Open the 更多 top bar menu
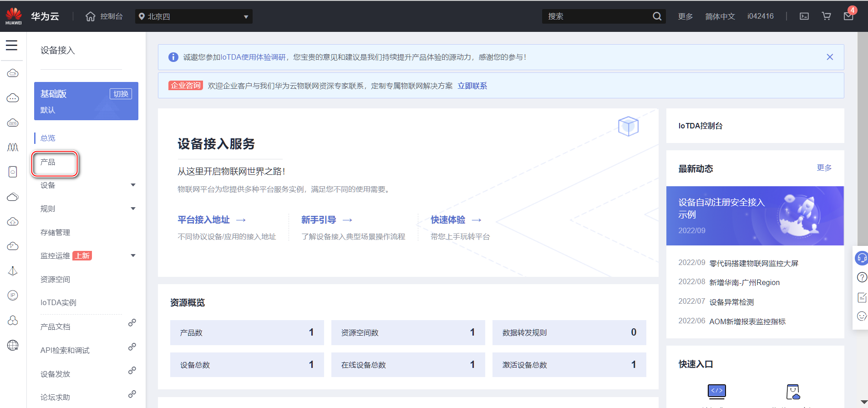This screenshot has width=868, height=408. click(685, 16)
